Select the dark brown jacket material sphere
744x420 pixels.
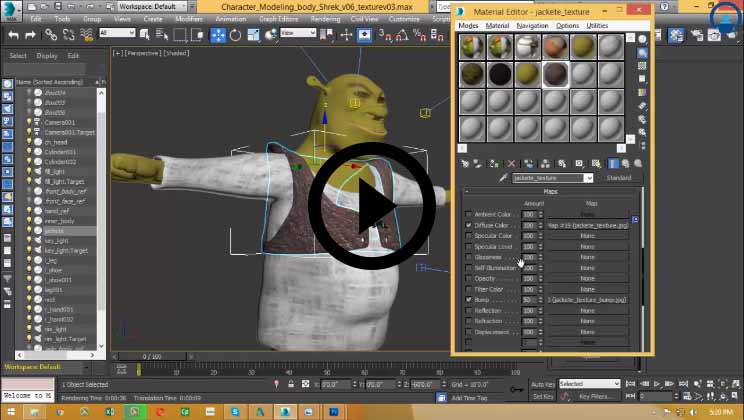553,74
